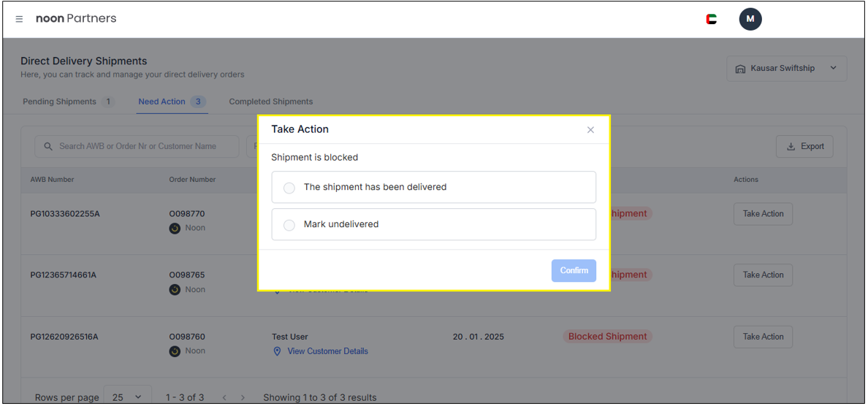This screenshot has width=868, height=406.
Task: Click the warehouse icon beside Kausar Swiftship
Action: tap(739, 69)
